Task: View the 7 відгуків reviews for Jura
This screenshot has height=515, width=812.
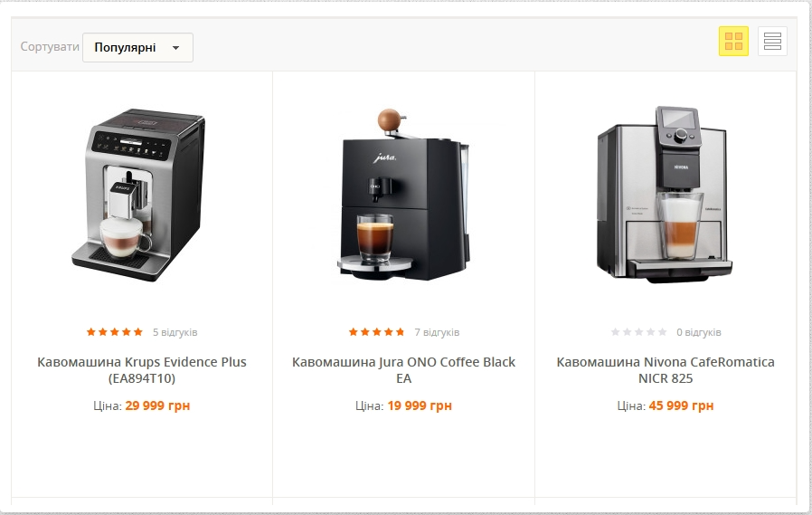Action: (x=437, y=332)
